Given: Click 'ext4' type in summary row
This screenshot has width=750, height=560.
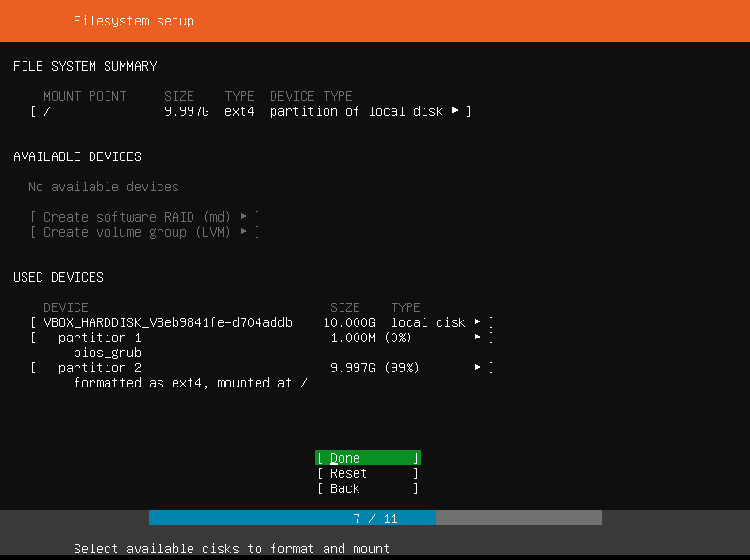Looking at the screenshot, I should [x=240, y=112].
